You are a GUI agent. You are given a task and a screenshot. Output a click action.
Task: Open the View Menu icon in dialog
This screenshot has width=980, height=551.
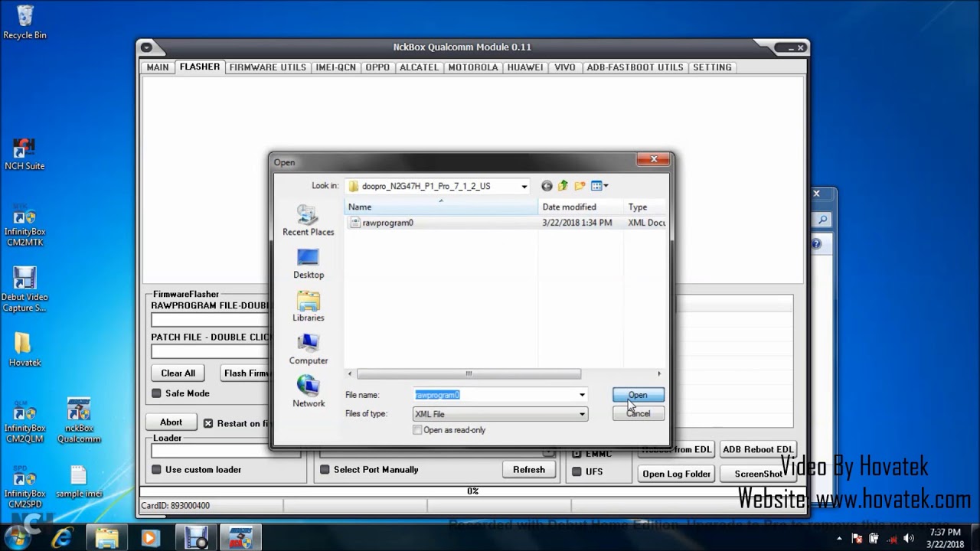pyautogui.click(x=599, y=186)
